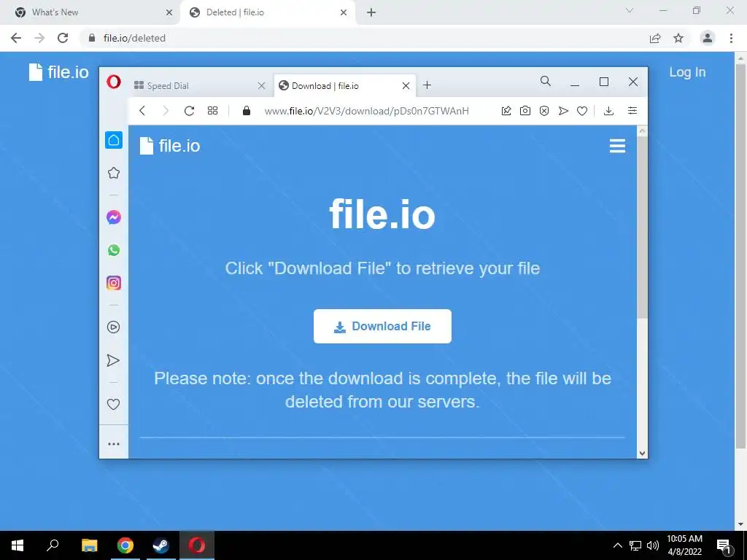Click Opera address bar URL field
Image resolution: width=747 pixels, height=560 pixels.
(367, 111)
